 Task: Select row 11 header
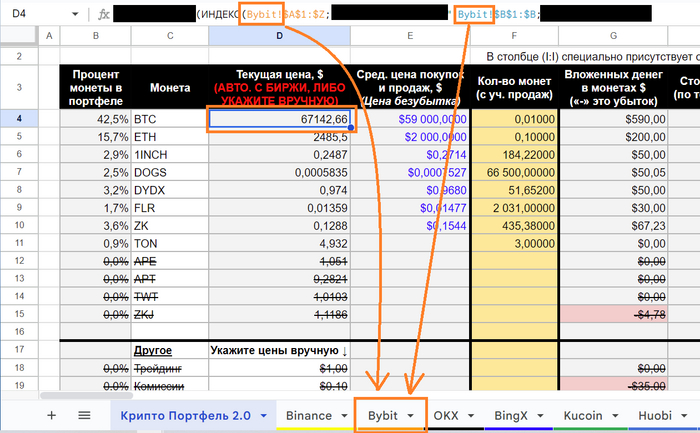18,243
